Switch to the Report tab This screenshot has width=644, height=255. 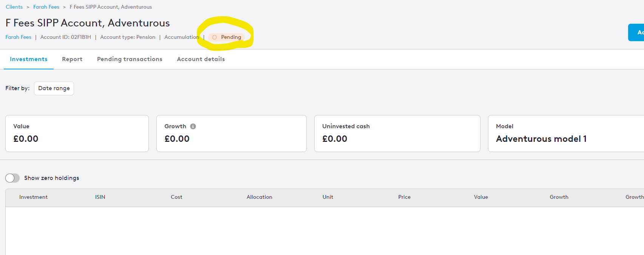pyautogui.click(x=72, y=59)
